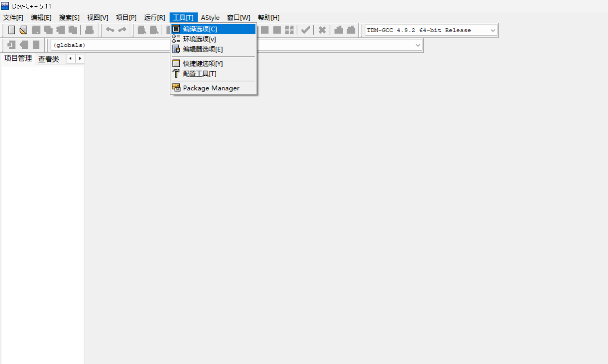Click the Compile & Run toolbar icon
The height and width of the screenshot is (364, 608).
tap(277, 30)
